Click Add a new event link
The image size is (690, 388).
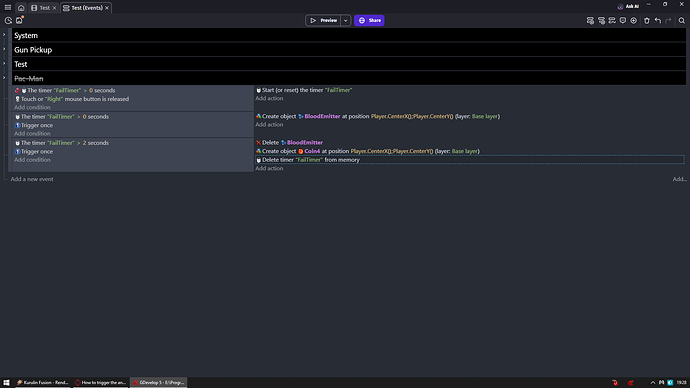(x=32, y=179)
